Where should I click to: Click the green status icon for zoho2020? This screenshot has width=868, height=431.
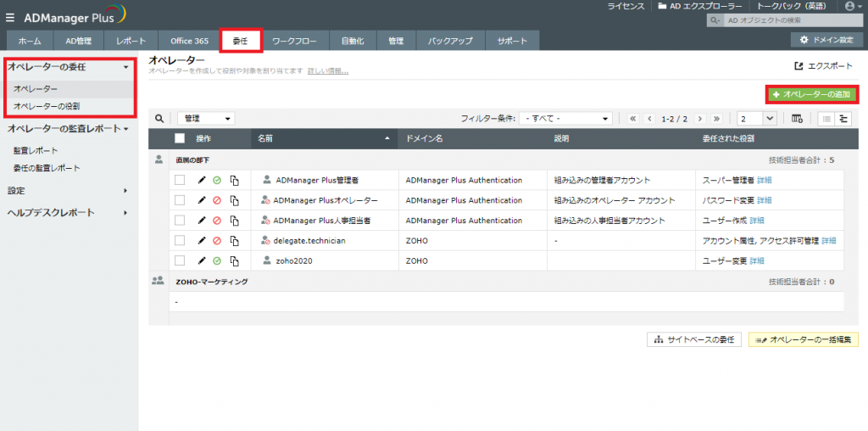(x=217, y=260)
